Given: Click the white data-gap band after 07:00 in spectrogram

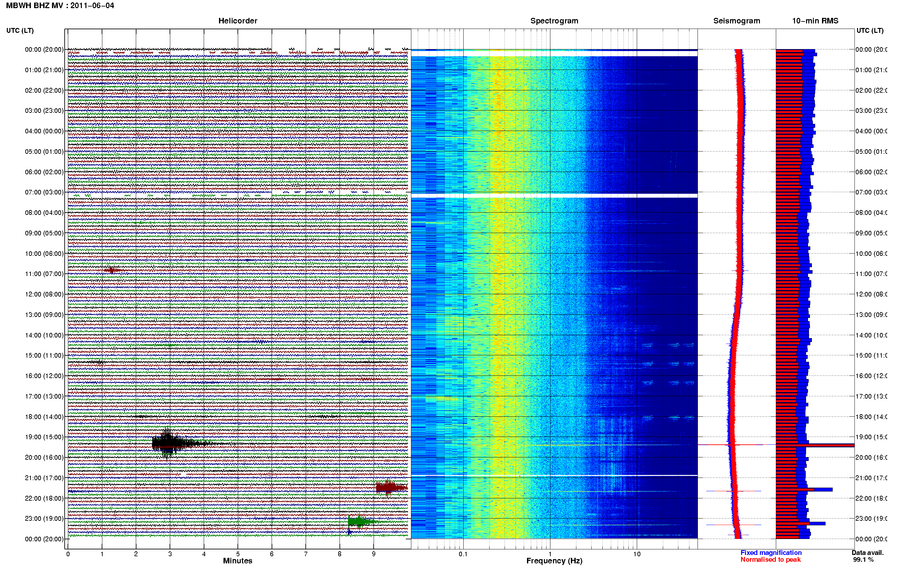Looking at the screenshot, I should 554,196.
